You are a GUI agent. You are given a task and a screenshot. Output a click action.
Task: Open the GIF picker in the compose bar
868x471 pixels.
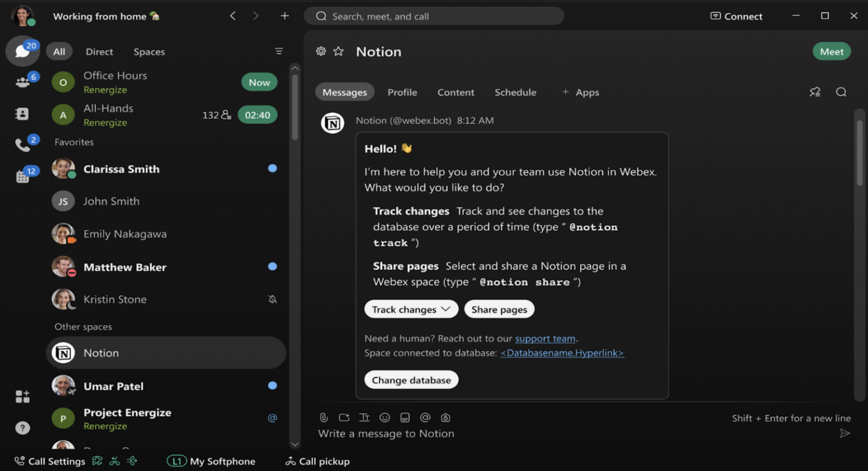point(405,417)
